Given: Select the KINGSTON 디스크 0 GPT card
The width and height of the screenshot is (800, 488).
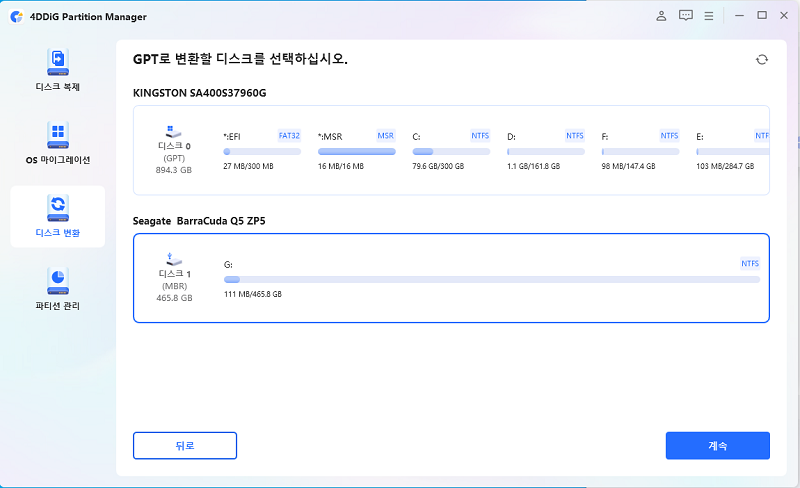Looking at the screenshot, I should tap(451, 150).
